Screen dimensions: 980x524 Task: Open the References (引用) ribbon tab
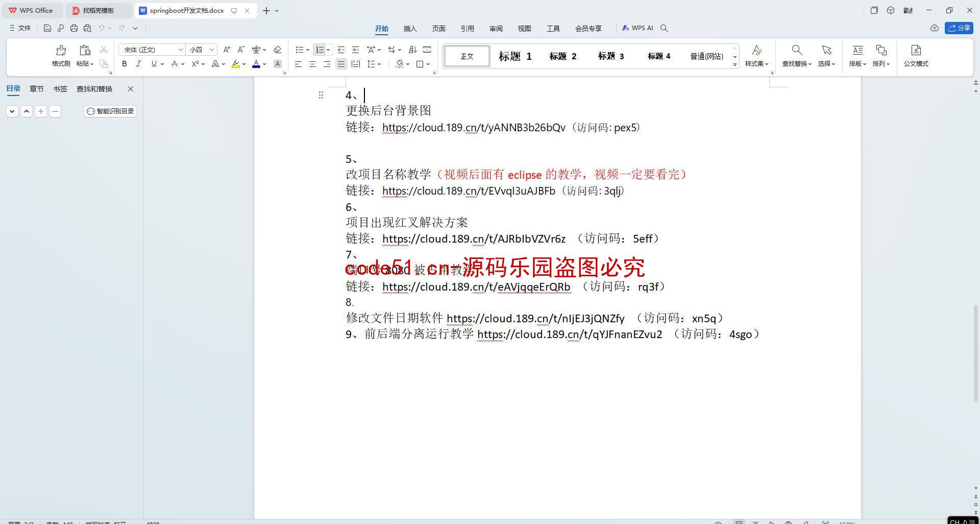point(467,29)
